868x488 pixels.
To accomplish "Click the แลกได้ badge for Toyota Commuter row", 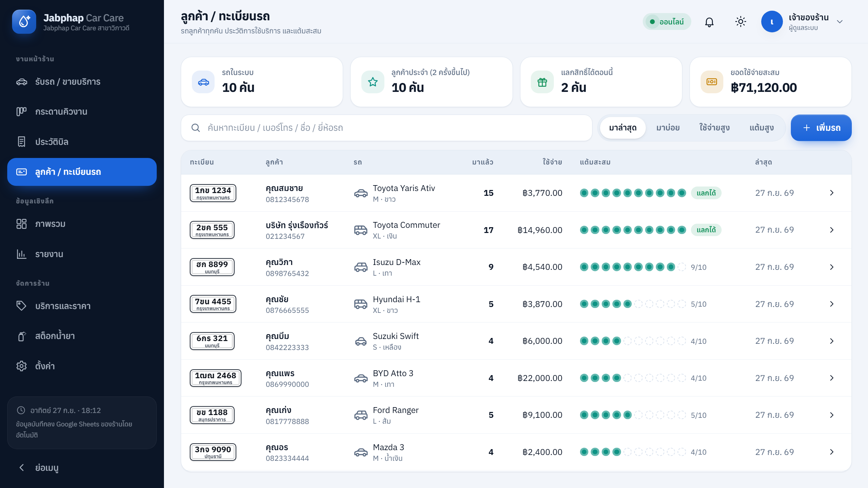I will click(x=706, y=230).
